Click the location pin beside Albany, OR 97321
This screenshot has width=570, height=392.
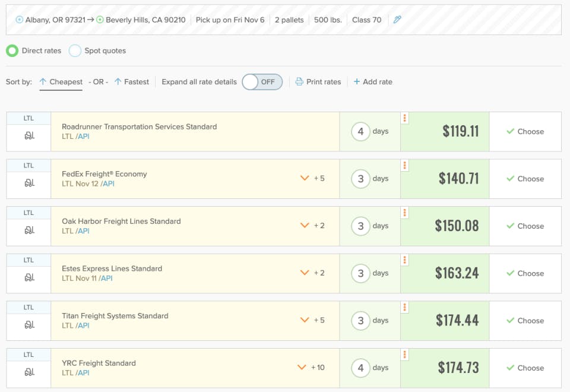pyautogui.click(x=18, y=19)
